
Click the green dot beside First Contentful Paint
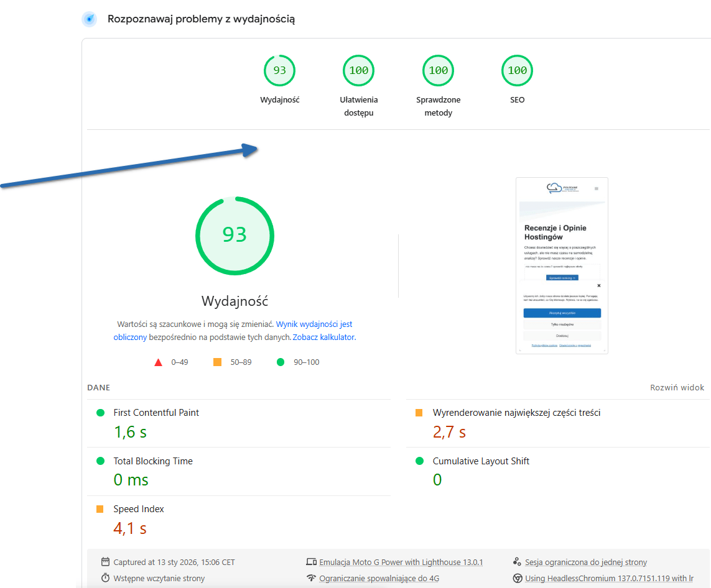pyautogui.click(x=101, y=411)
